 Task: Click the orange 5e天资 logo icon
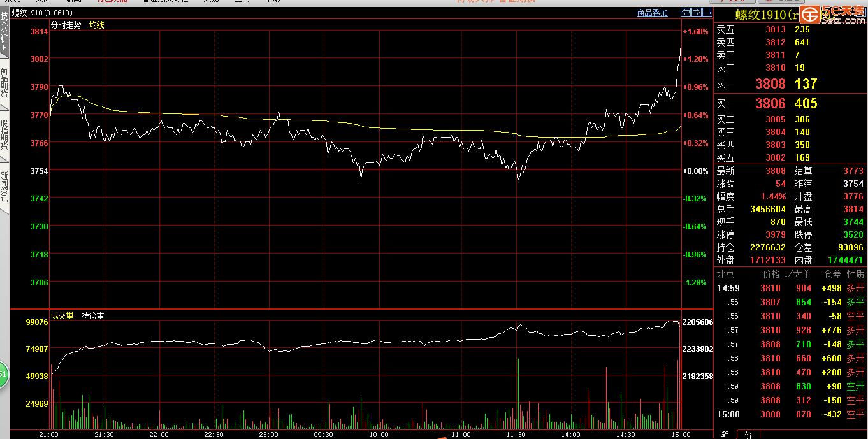pos(810,15)
